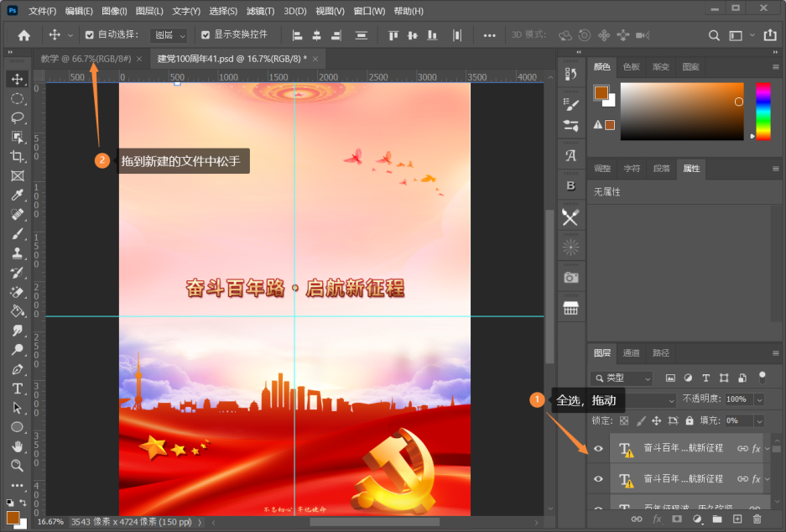Open the 文件(F) menu
This screenshot has width=786, height=532.
click(42, 11)
